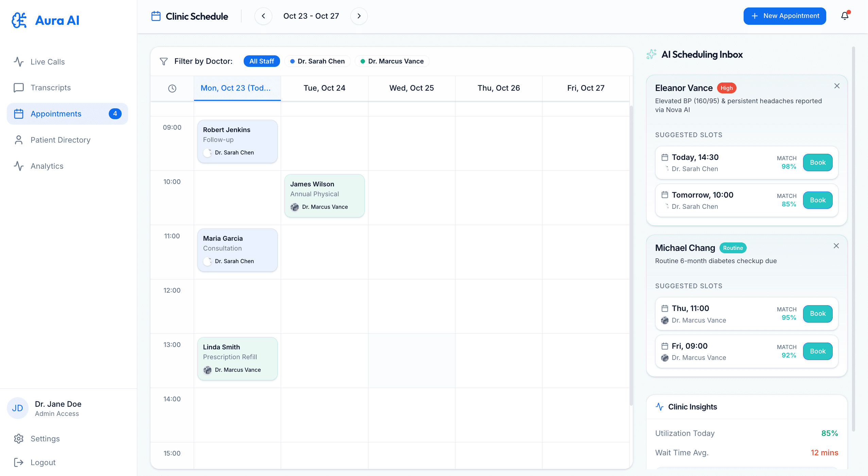
Task: Dismiss Eleanor Vance inbox card
Action: pyautogui.click(x=837, y=86)
